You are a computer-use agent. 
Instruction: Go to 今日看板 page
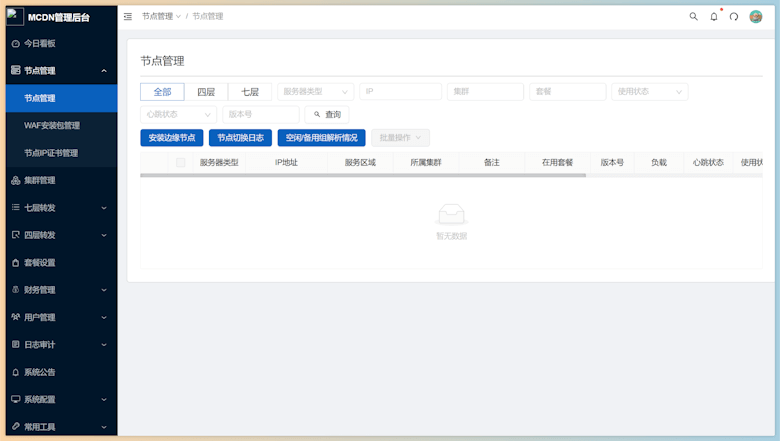62,44
